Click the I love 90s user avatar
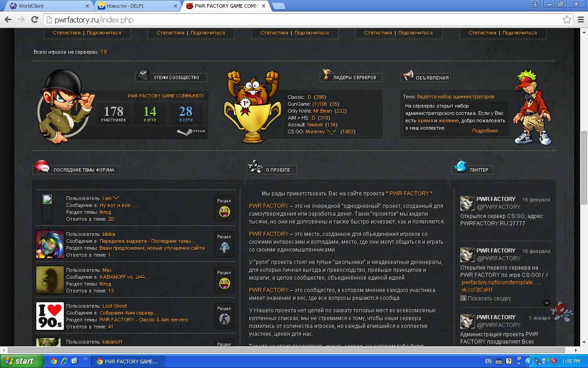Viewport: 588px width, 368px height. [x=50, y=316]
